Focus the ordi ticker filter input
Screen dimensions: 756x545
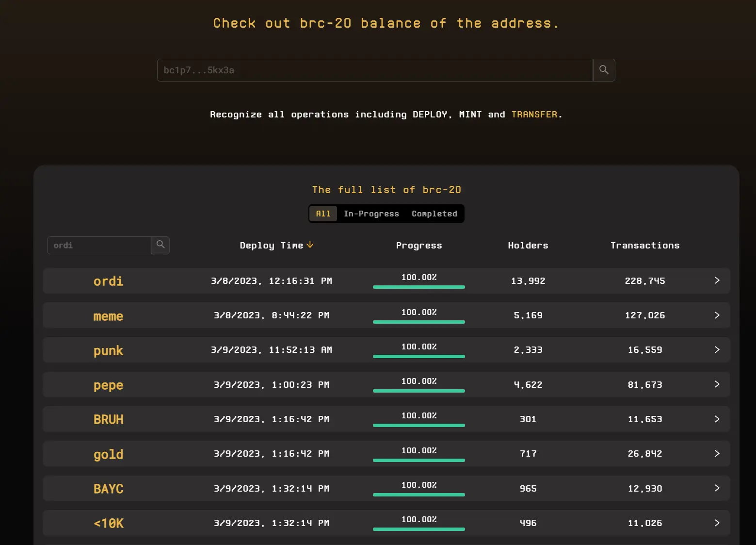pos(99,245)
